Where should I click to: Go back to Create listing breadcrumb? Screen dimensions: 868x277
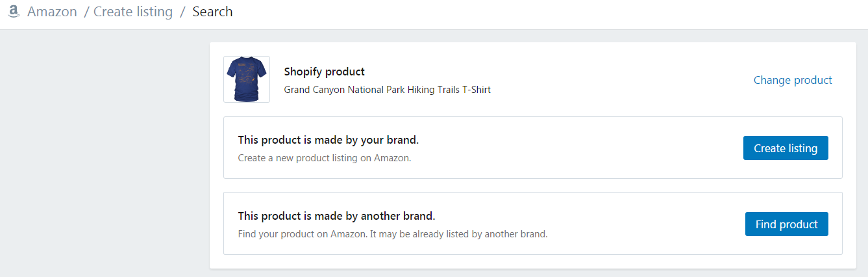133,12
